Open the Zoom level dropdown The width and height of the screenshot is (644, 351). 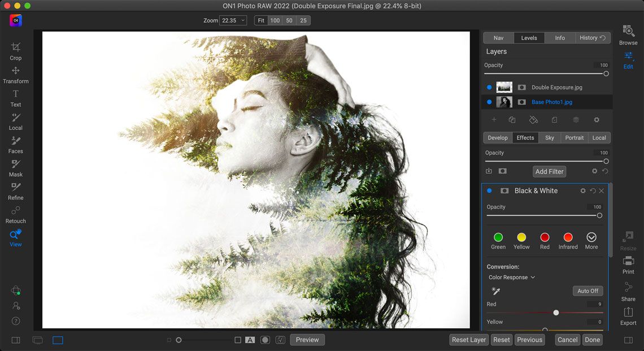pyautogui.click(x=233, y=20)
